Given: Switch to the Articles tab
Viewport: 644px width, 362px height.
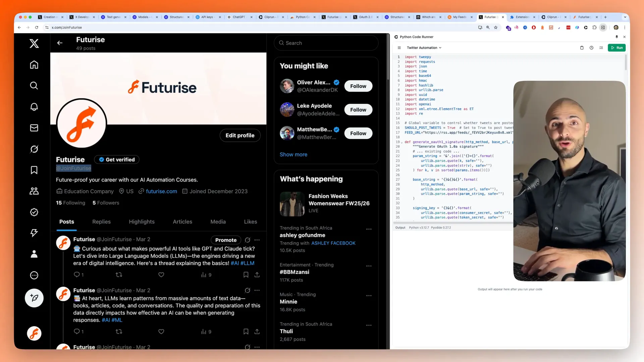Looking at the screenshot, I should pyautogui.click(x=182, y=222).
